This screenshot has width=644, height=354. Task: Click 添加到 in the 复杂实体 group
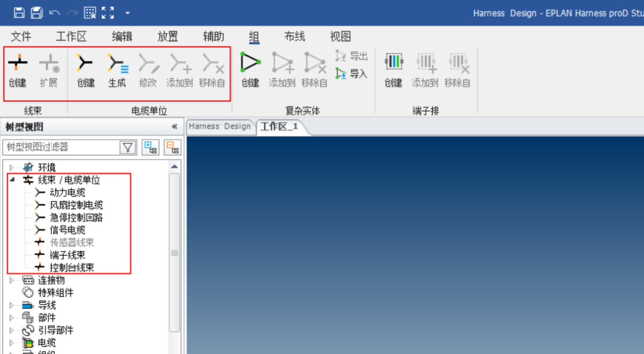pos(282,71)
